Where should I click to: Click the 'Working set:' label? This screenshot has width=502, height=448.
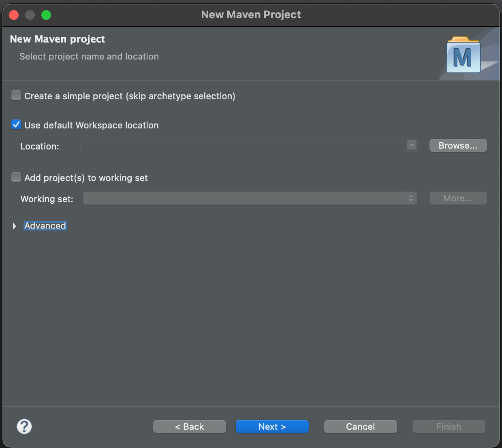[x=47, y=199]
